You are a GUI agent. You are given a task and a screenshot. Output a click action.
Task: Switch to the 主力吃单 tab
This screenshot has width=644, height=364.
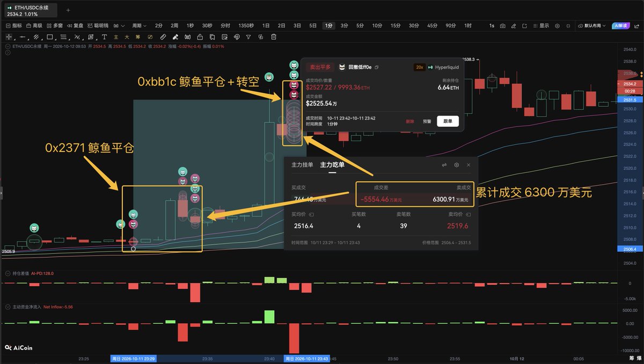[332, 165]
